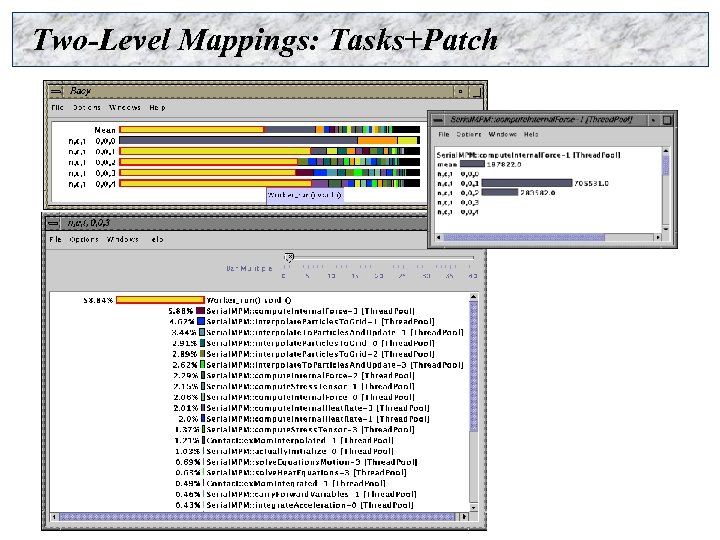Open Windows menu in computeInternalForce window
720x540 pixels.
pyautogui.click(x=502, y=134)
